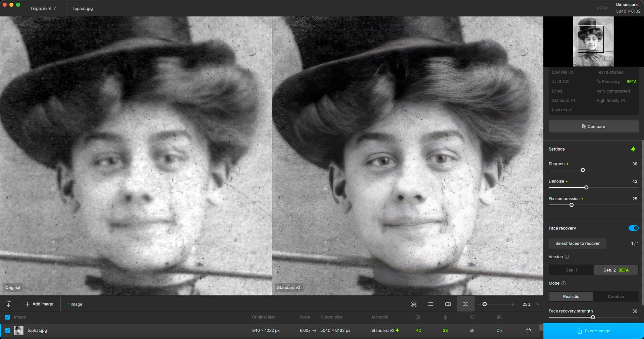Click the trash icon for tophat.jpg
The image size is (644, 339).
point(529,331)
